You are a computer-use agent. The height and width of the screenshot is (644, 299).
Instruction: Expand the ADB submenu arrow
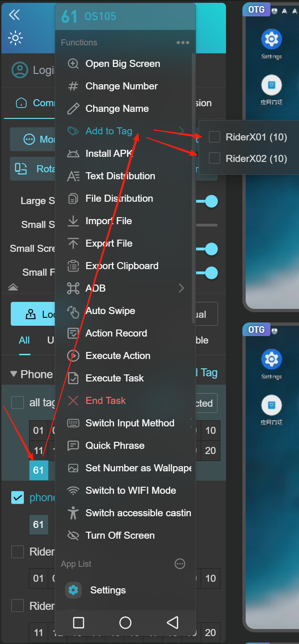coord(182,288)
